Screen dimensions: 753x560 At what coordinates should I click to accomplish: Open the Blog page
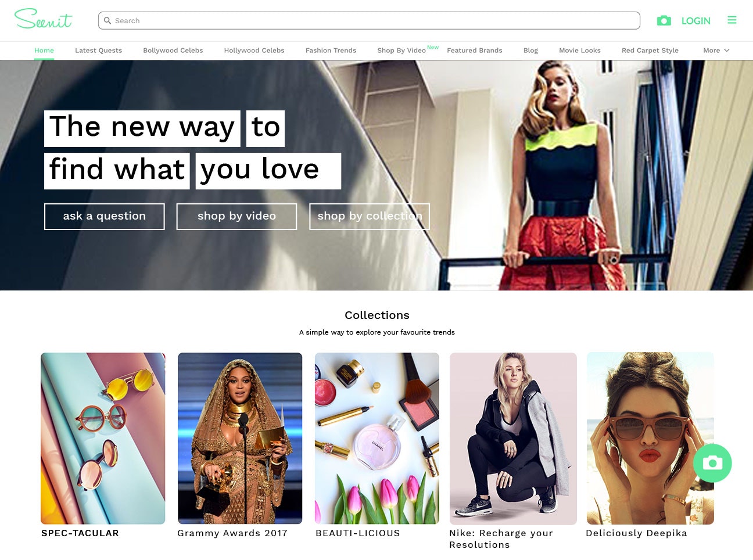coord(531,51)
